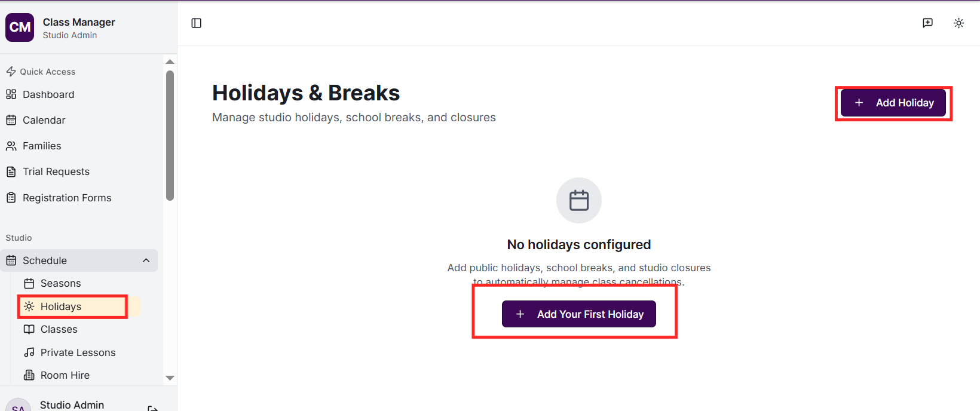Collapse the Schedule section chevron

click(x=146, y=260)
